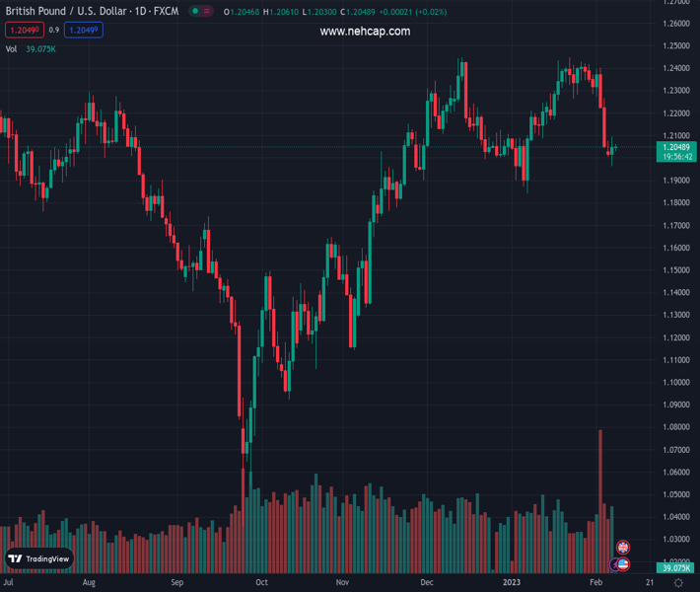Click the Oct label on time axis
Screen dimensions: 700x592
tap(261, 583)
